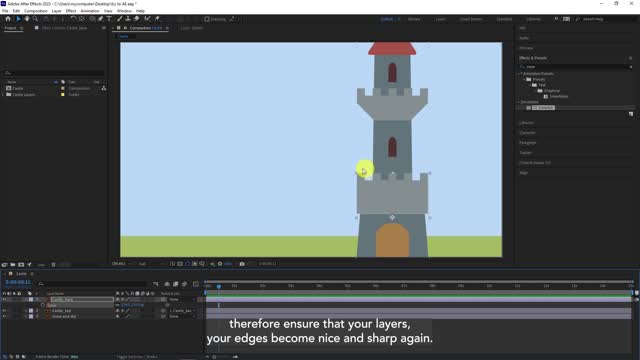Click the Frame Blending icon in timeline header
Screen dimensions: 640x360
click(x=176, y=284)
